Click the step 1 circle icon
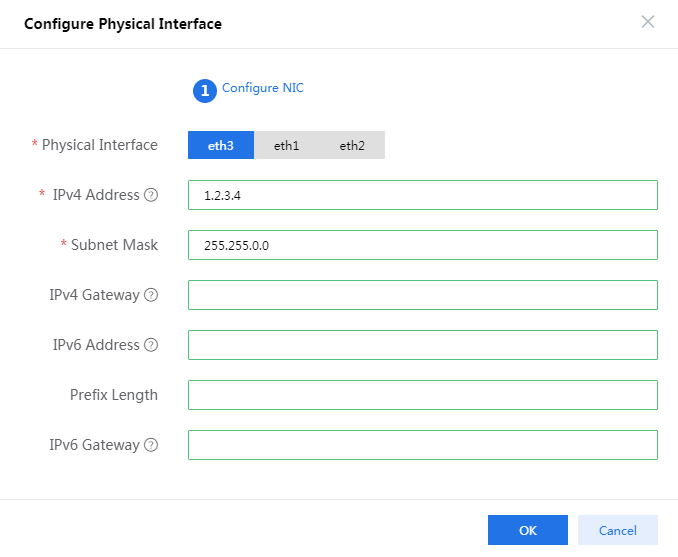This screenshot has height=557, width=678. point(205,90)
